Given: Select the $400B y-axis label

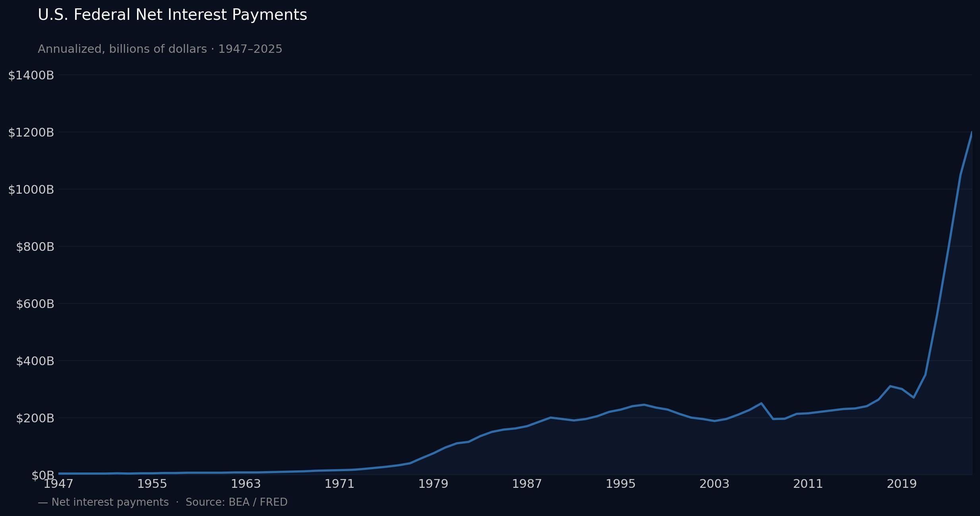Looking at the screenshot, I should pyautogui.click(x=35, y=361).
